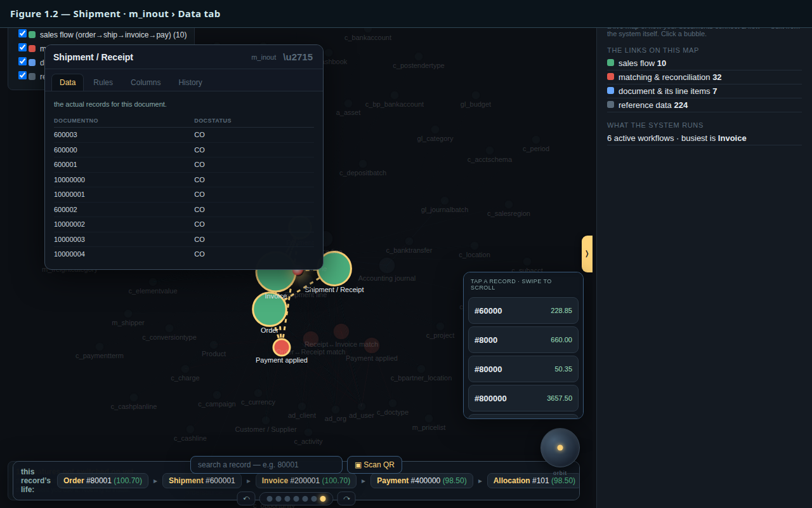Open the Columns tab
Screen dimensions: 812x508
tap(146, 83)
